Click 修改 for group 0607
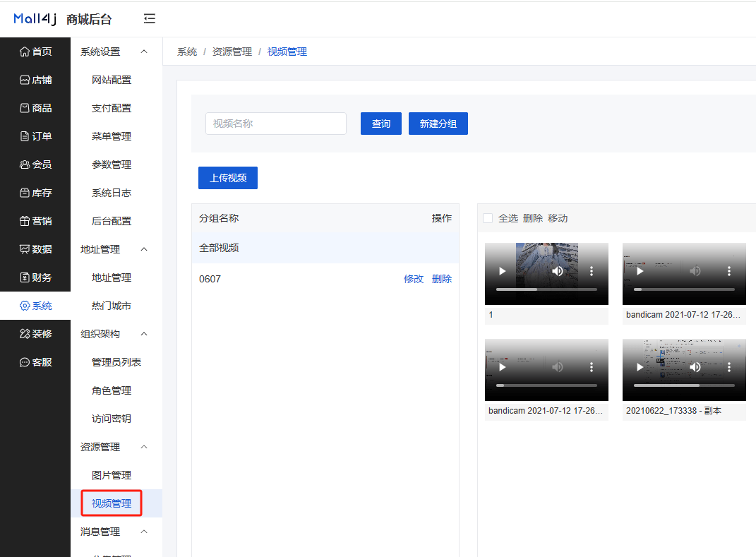 coord(413,279)
